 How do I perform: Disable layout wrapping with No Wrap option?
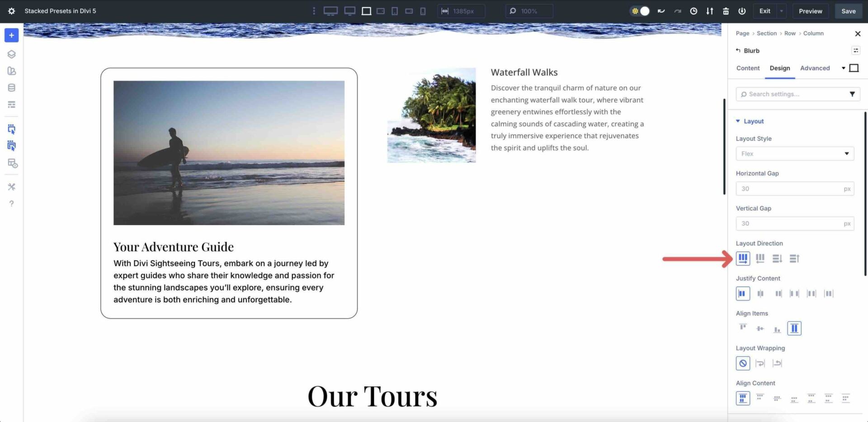pyautogui.click(x=743, y=363)
